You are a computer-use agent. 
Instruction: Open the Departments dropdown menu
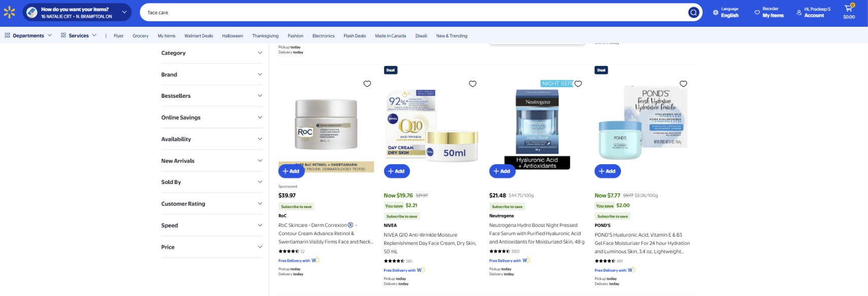tap(28, 35)
